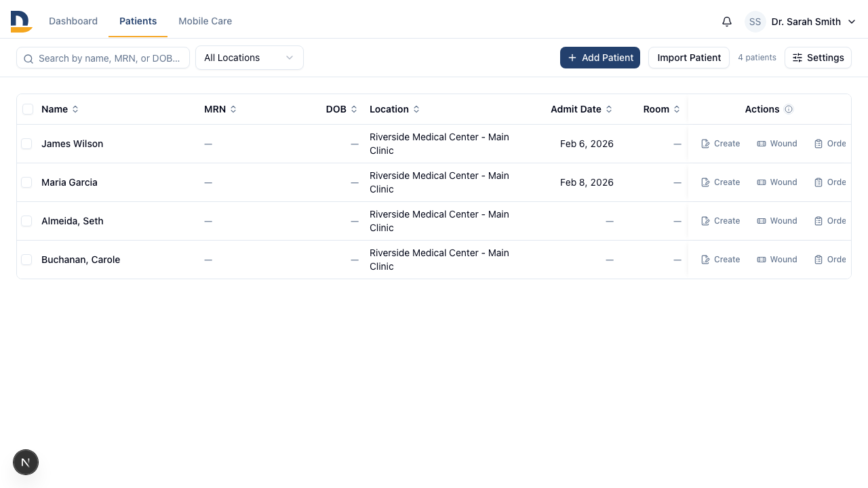868x488 pixels.
Task: Sort by the Room column
Action: pos(662,109)
